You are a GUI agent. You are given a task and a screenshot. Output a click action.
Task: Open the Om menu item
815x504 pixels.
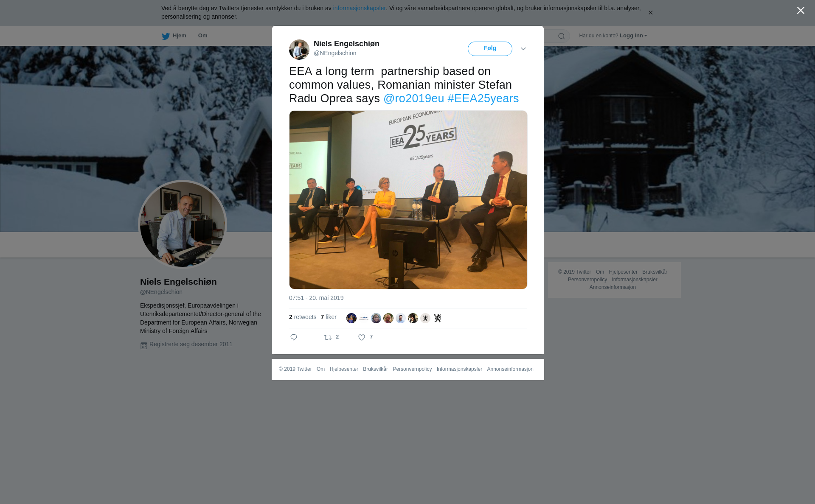(x=202, y=36)
